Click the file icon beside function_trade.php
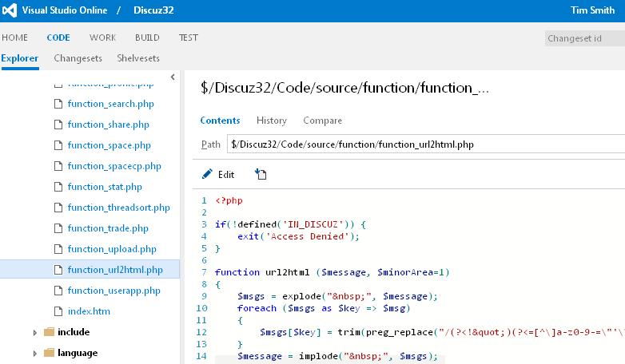The image size is (625, 364). (x=58, y=228)
